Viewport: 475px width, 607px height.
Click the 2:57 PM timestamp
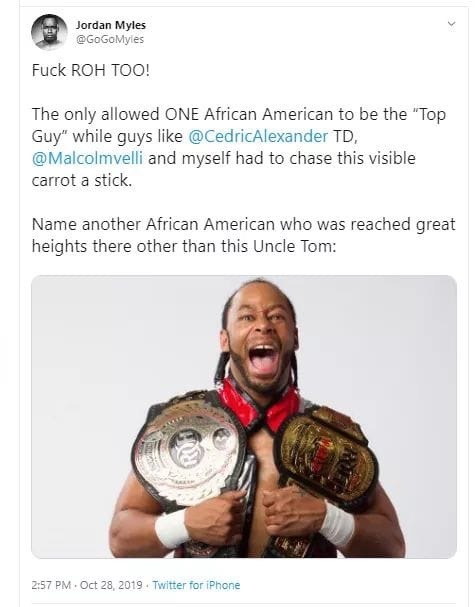(51, 585)
